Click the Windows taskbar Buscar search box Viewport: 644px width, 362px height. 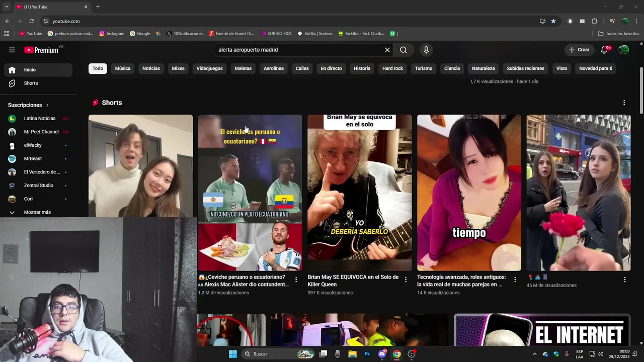pos(279,354)
